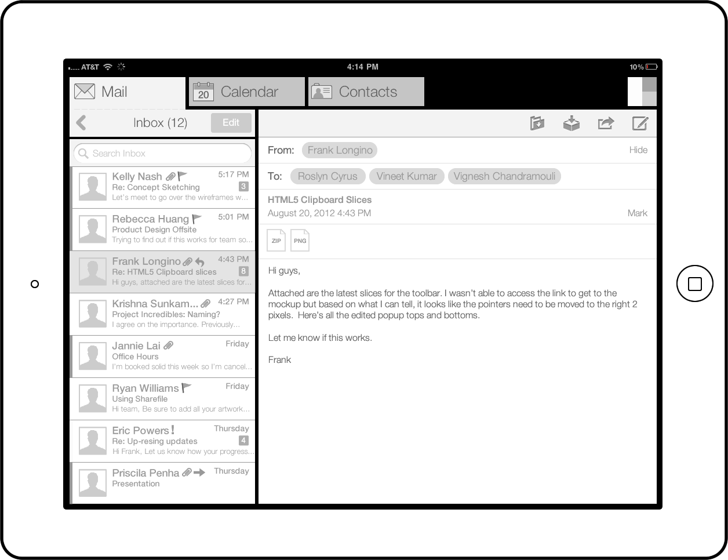
Task: Click the thread count 3 badge on Kelly Nash
Action: click(x=243, y=186)
